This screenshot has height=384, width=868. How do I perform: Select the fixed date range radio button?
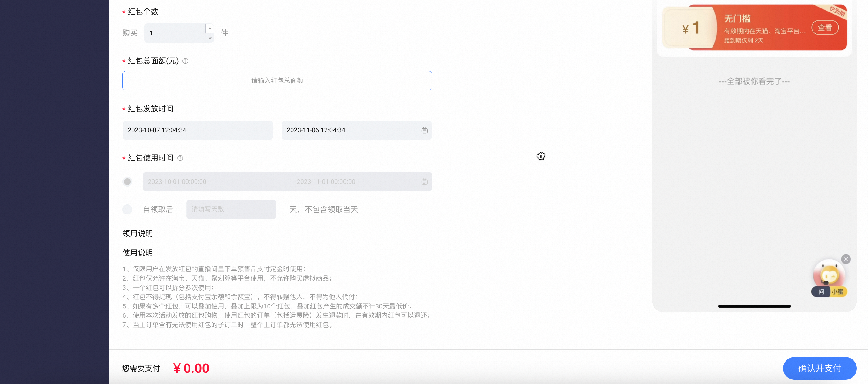[127, 182]
